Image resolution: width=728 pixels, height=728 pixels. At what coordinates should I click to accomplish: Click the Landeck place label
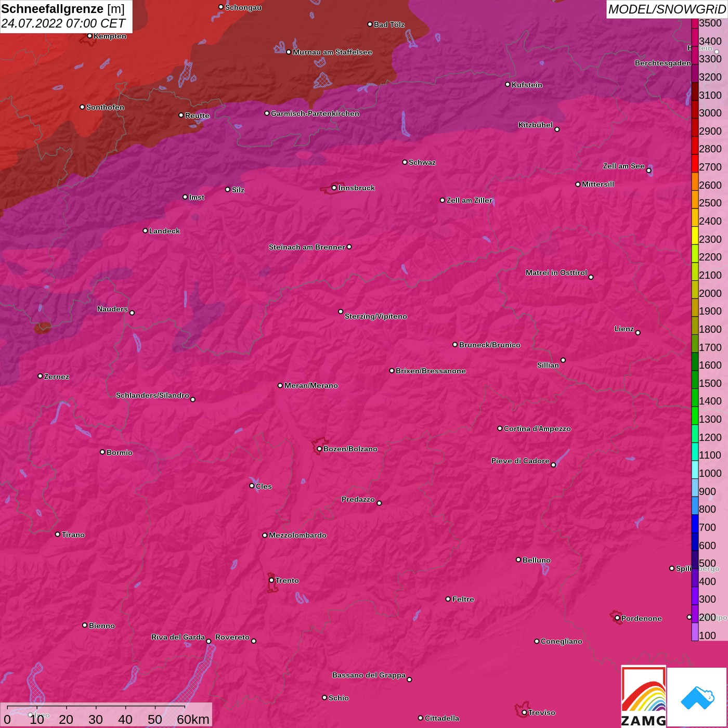(164, 231)
